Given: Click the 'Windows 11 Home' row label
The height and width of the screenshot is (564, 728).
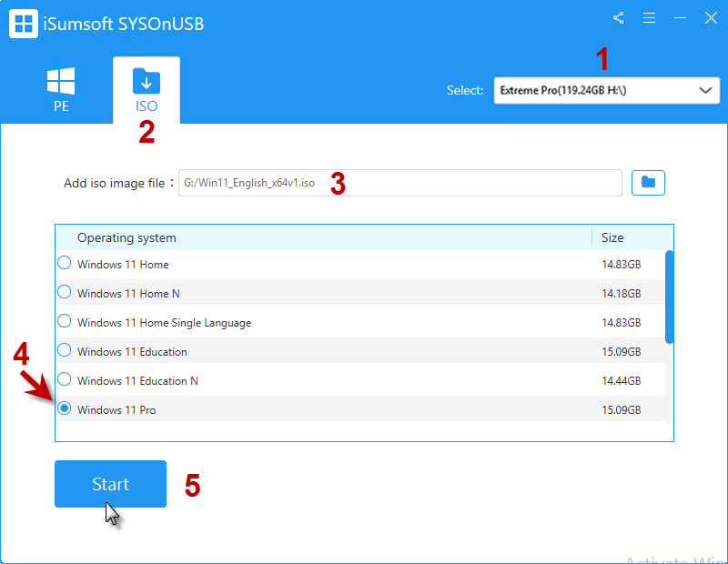Looking at the screenshot, I should (123, 265).
